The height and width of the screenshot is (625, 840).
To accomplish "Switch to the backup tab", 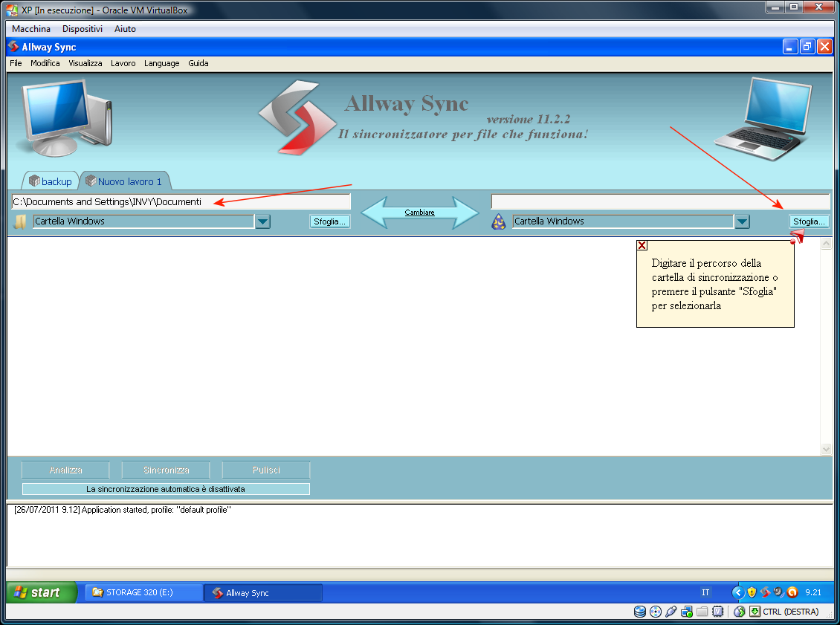I will pyautogui.click(x=51, y=181).
